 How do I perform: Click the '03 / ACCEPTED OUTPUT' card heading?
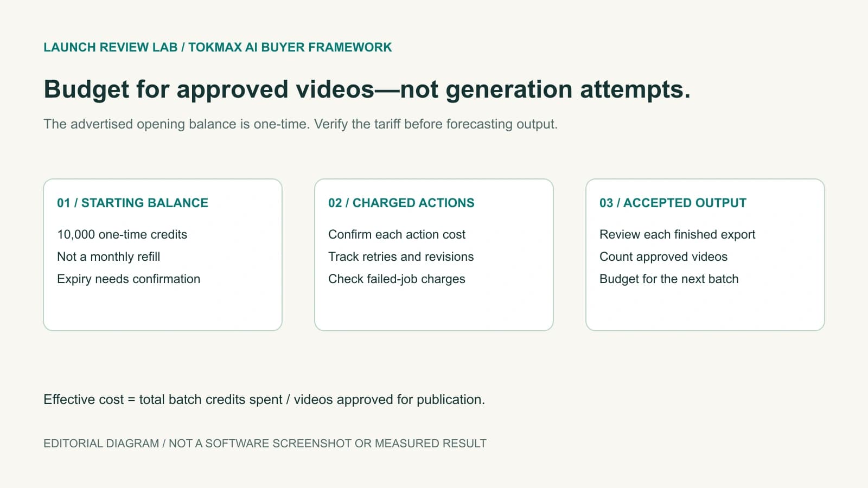[x=673, y=203]
